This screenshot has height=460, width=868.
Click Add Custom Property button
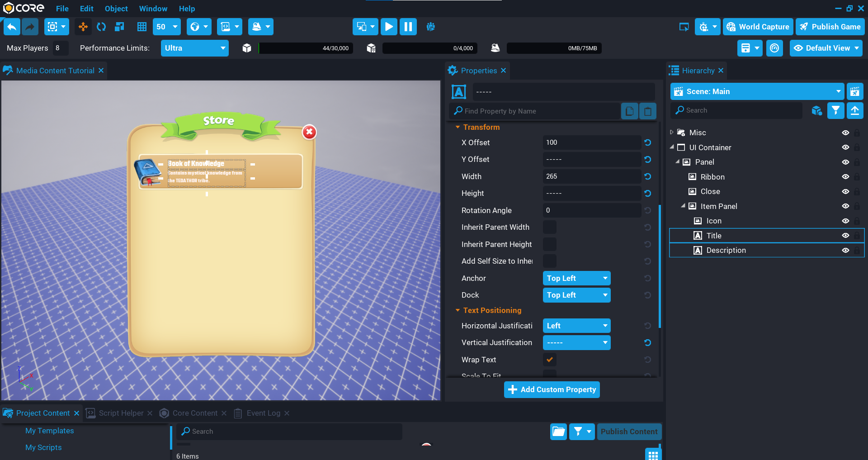552,389
